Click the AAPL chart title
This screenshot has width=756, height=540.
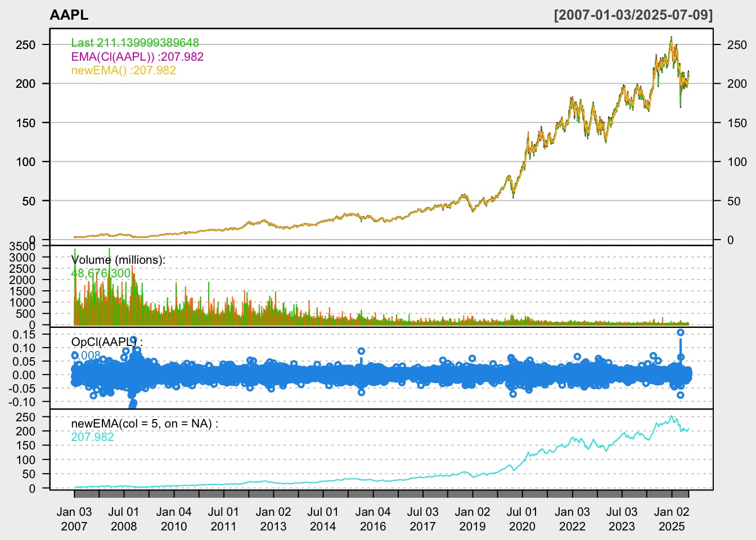point(69,15)
